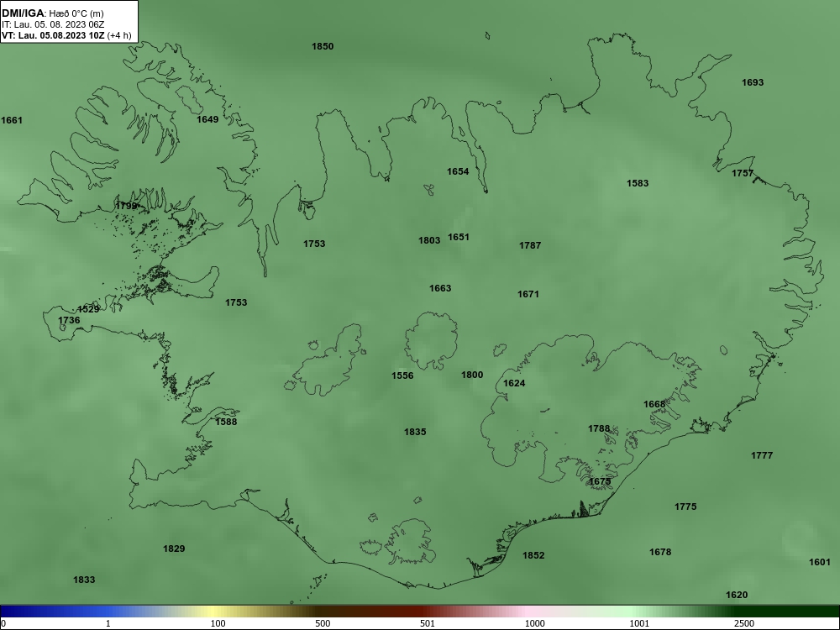This screenshot has width=840, height=630.
Task: Select the 2500 label on the color scale
Action: [x=744, y=623]
